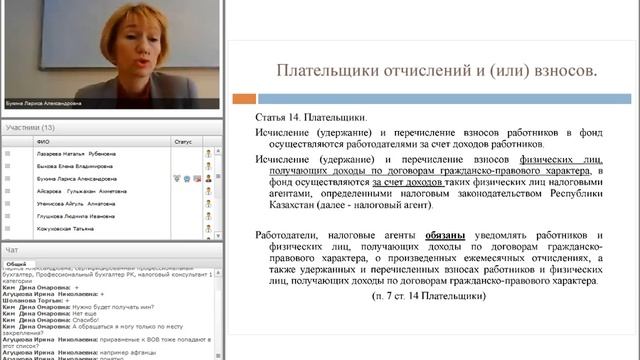Click the user icon for Быкова Елена Владимировна

coord(208,166)
